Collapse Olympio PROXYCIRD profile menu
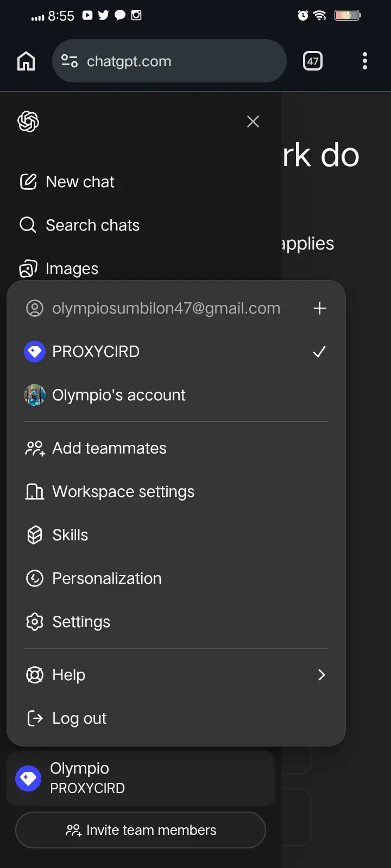The width and height of the screenshot is (391, 868). [141, 778]
